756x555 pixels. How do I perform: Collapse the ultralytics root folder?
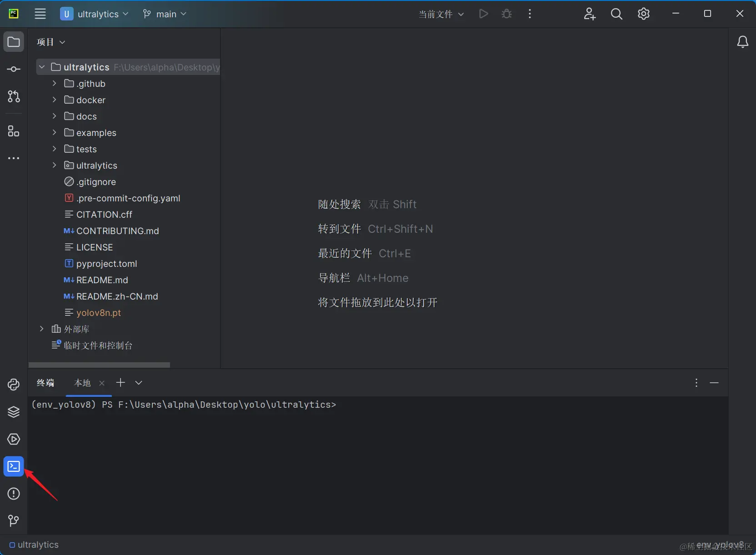42,67
